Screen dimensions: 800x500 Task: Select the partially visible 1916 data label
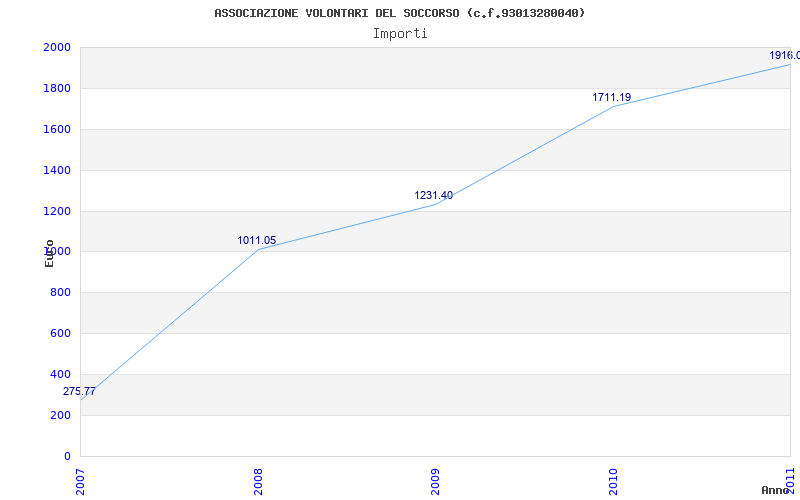pos(785,55)
